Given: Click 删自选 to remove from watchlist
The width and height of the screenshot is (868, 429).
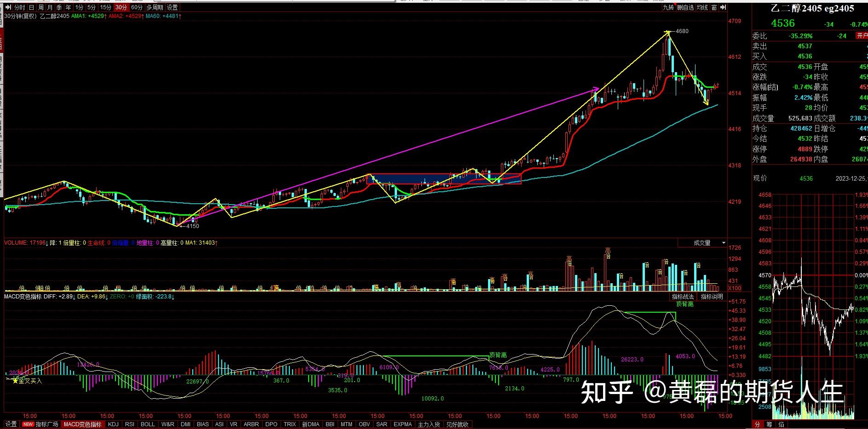Looking at the screenshot, I should [685, 7].
